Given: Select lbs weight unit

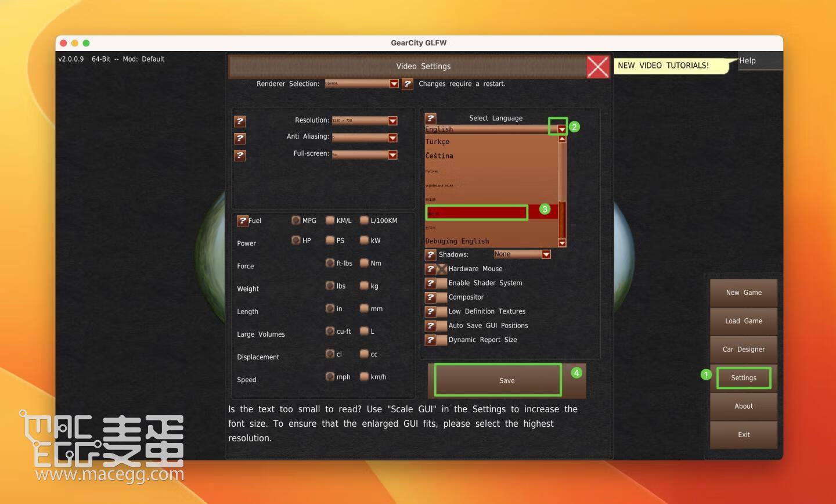Looking at the screenshot, I should point(330,285).
